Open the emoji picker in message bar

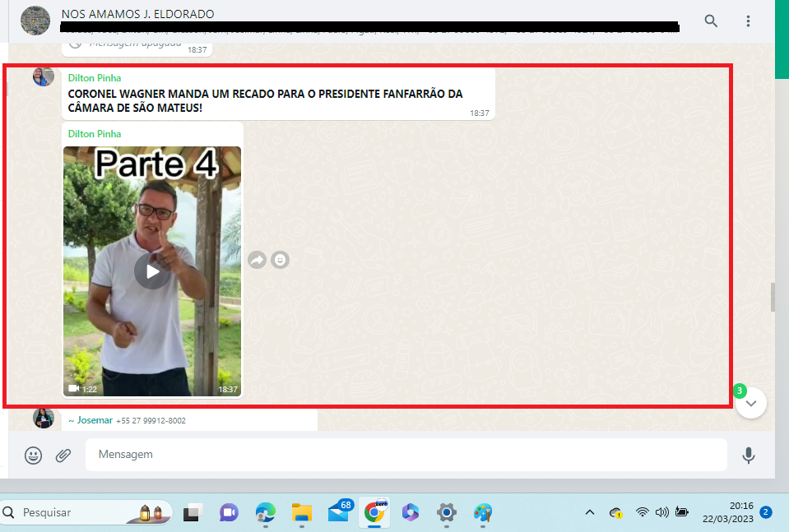click(x=33, y=455)
